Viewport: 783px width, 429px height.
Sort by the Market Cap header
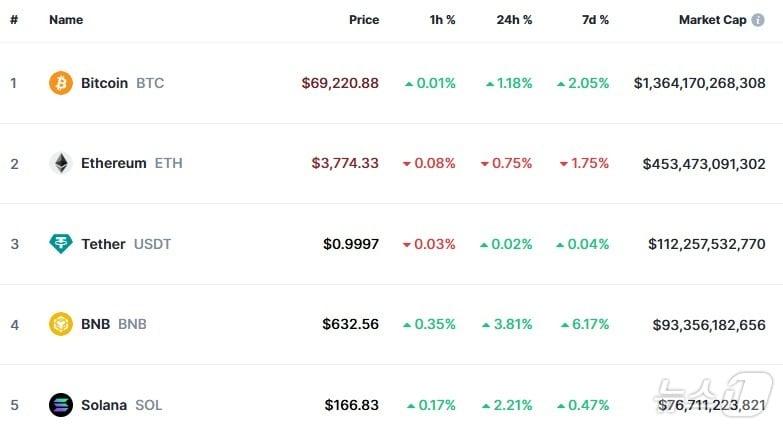712,20
